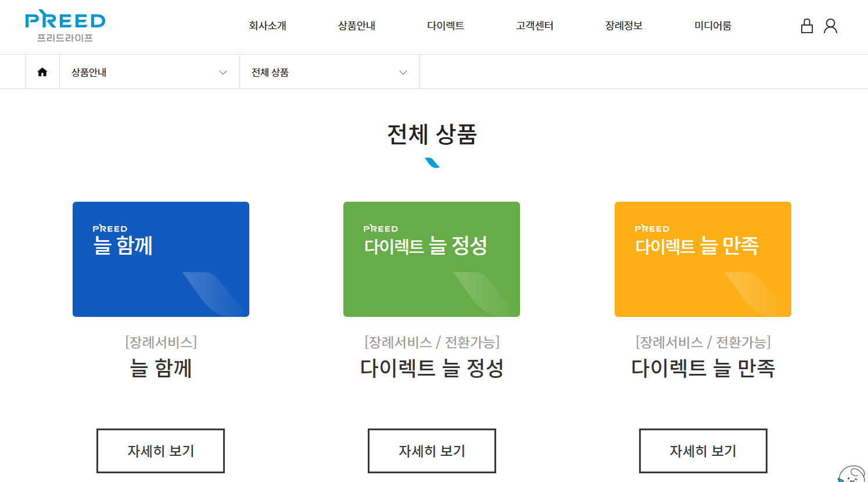This screenshot has height=482, width=868.
Task: Select the orange 다이렉트 늘 만족 card
Action: (x=703, y=259)
